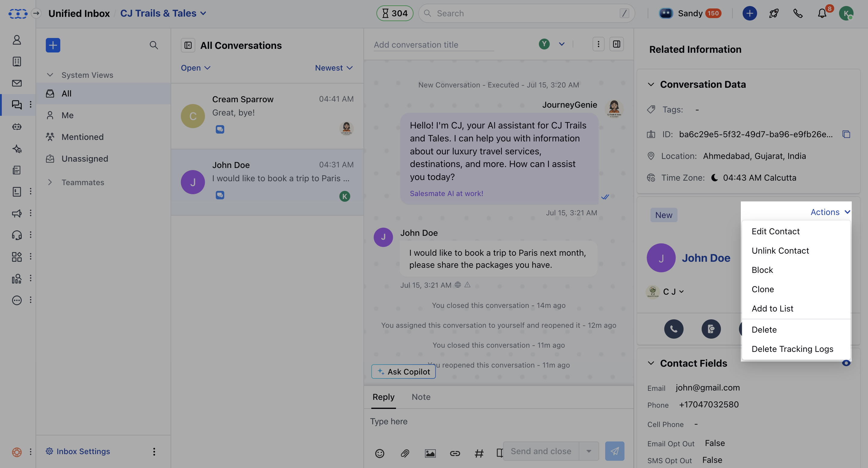This screenshot has height=468, width=868.
Task: Choose Clone in the Actions menu
Action: 796,289
